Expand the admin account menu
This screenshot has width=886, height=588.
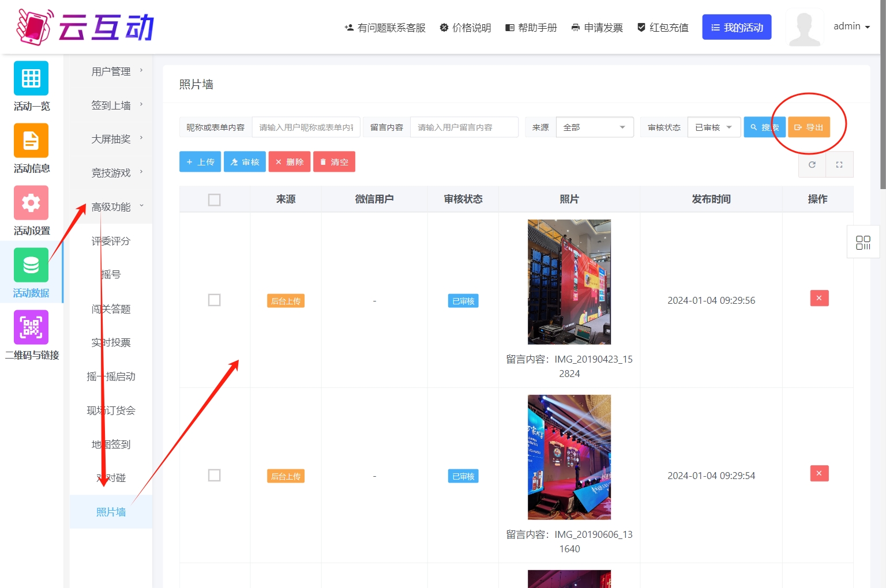[851, 27]
